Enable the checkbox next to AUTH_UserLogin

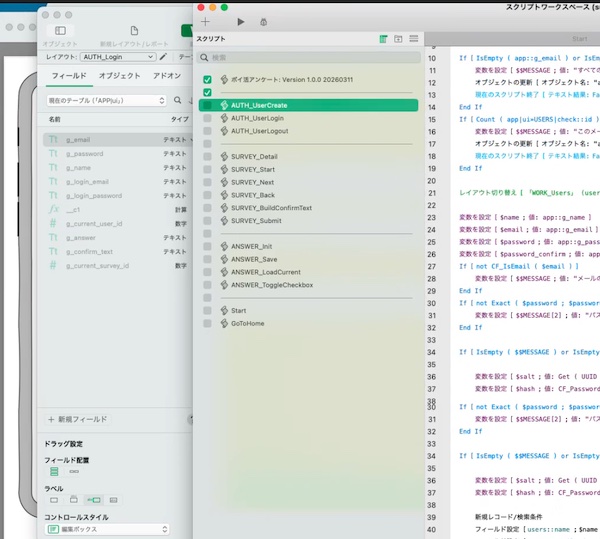[207, 118]
